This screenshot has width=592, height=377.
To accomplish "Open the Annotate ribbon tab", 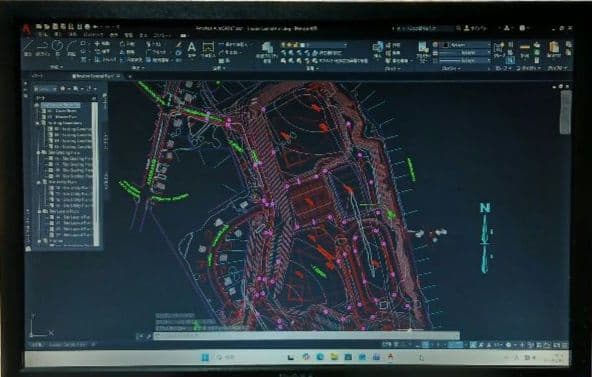I will click(74, 35).
